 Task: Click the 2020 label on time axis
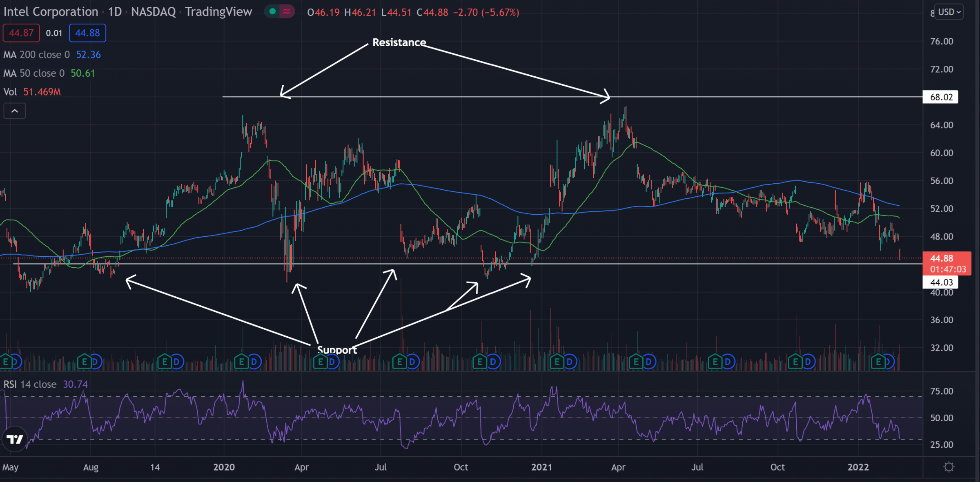224,467
